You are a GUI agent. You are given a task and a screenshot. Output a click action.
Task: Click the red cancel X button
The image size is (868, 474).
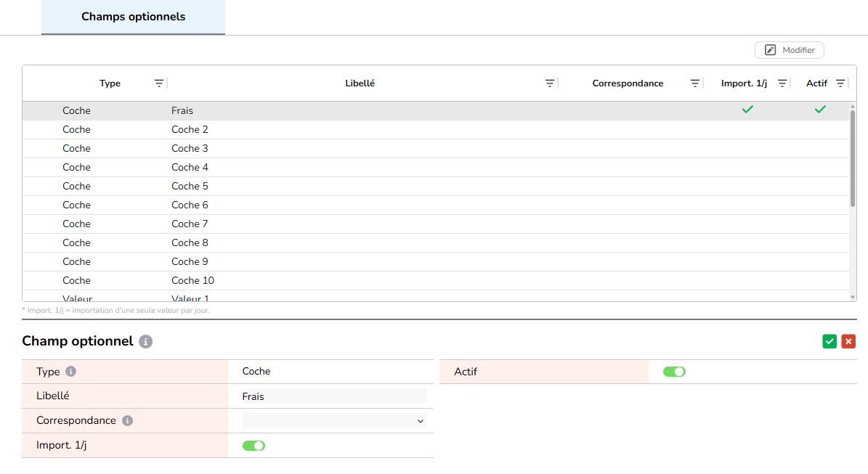(x=848, y=341)
